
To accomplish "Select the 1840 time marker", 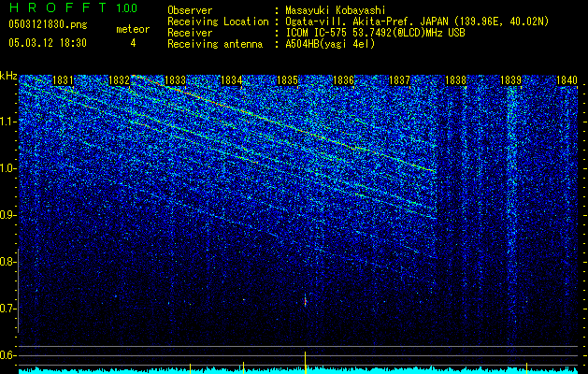I will click(567, 80).
